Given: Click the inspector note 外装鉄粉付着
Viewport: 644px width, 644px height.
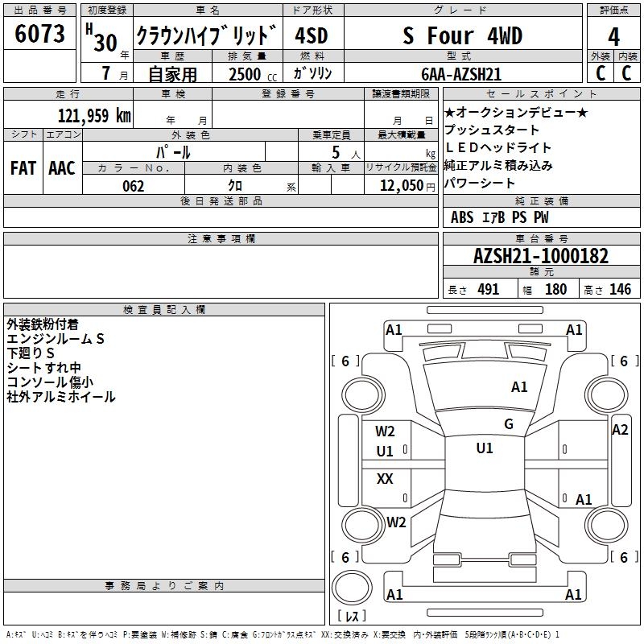Looking at the screenshot, I should pyautogui.click(x=42, y=324).
